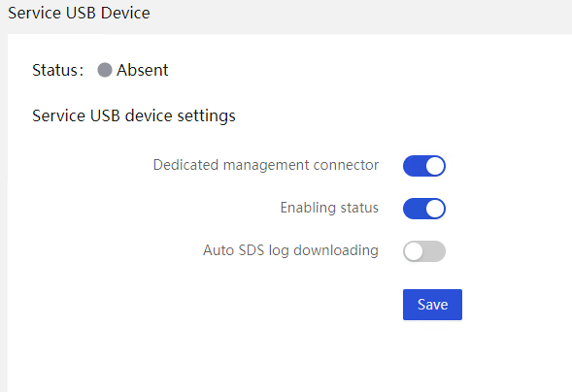Click the gray header bar beside the title
572x392 pixels.
[361, 15]
